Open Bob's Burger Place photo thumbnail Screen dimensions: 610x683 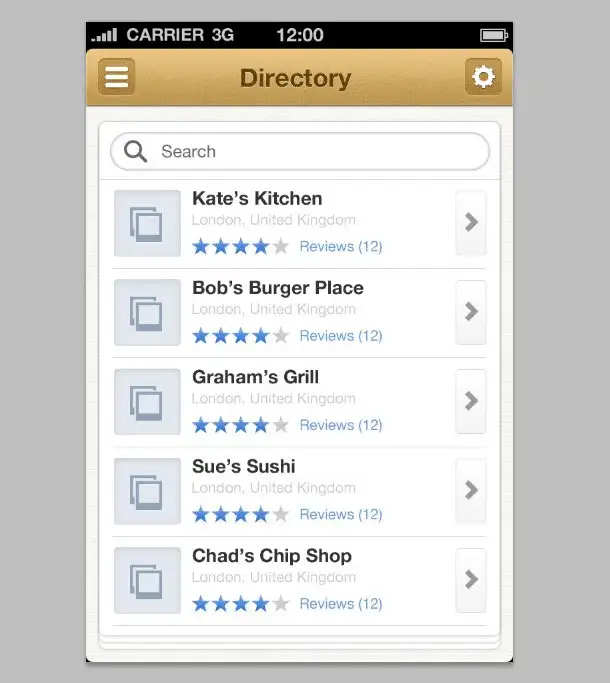pyautogui.click(x=147, y=313)
